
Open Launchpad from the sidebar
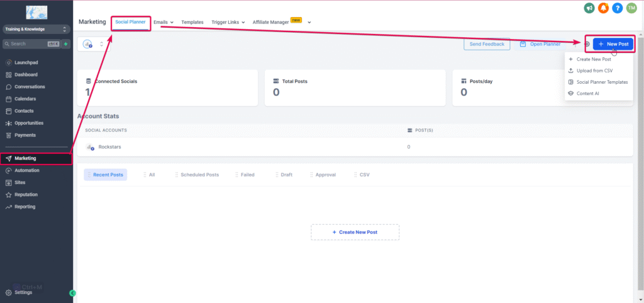click(x=26, y=62)
